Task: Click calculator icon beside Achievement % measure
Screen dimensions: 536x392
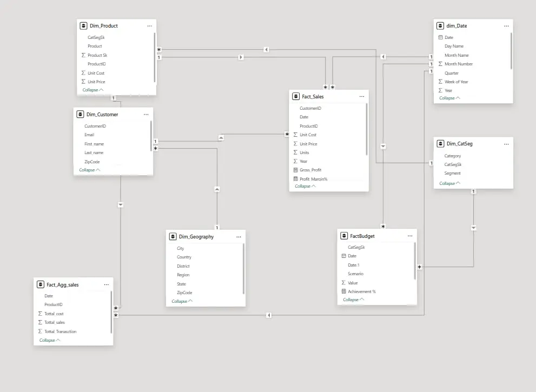Action: 344,291
